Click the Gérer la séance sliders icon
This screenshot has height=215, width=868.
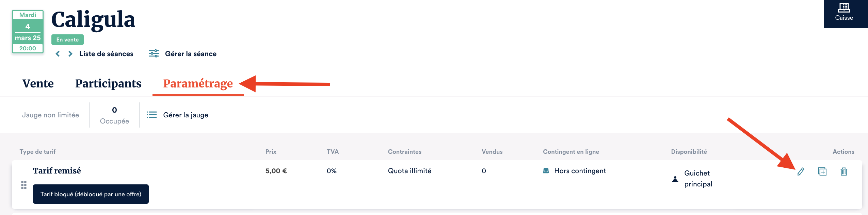(154, 53)
